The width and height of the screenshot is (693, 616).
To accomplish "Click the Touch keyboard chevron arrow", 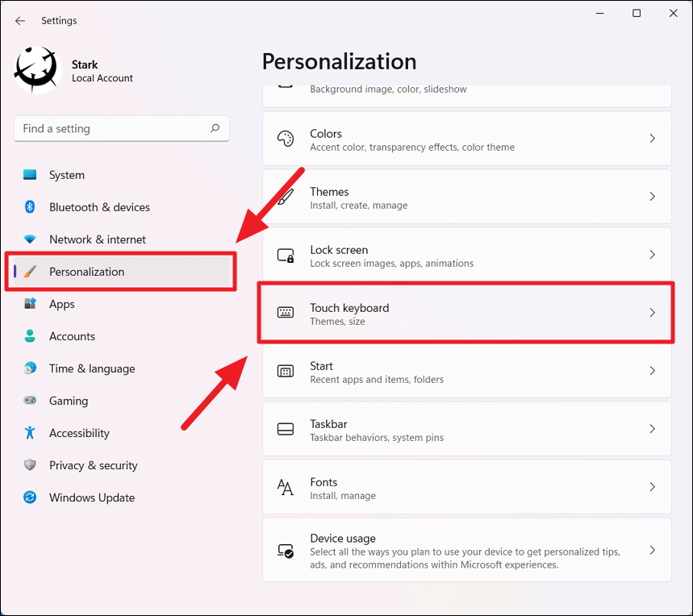I will 653,313.
